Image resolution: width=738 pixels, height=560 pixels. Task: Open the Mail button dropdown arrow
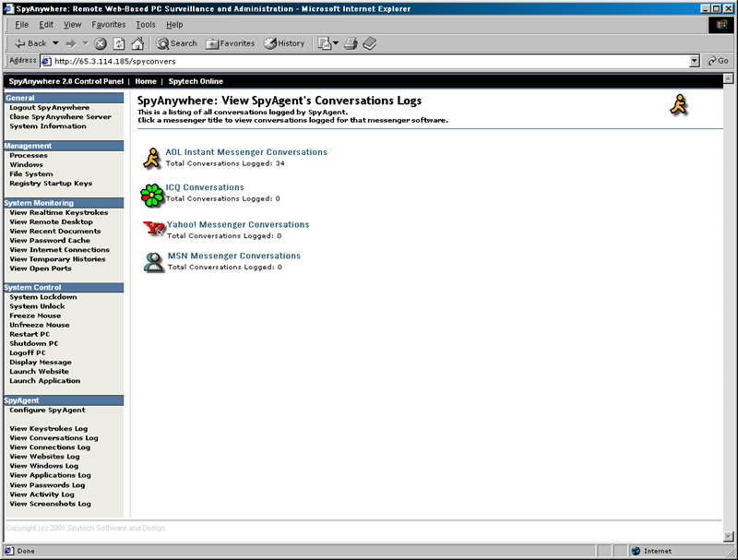coord(336,43)
